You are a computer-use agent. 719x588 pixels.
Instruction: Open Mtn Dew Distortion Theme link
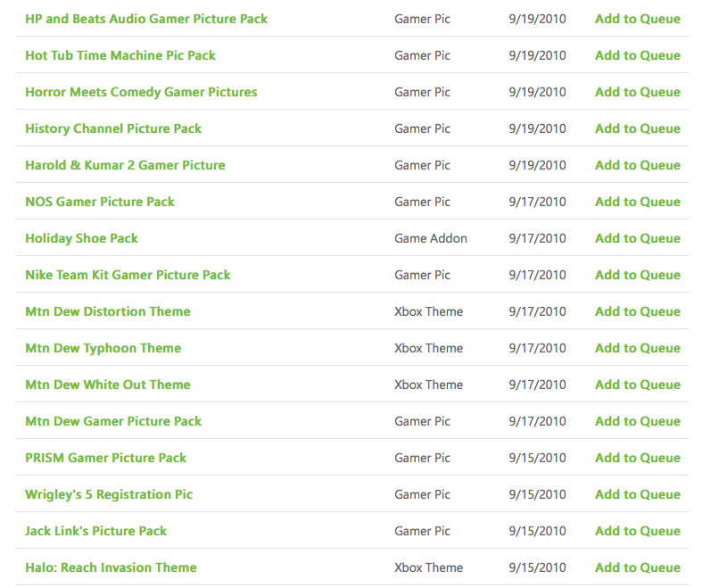pos(108,311)
